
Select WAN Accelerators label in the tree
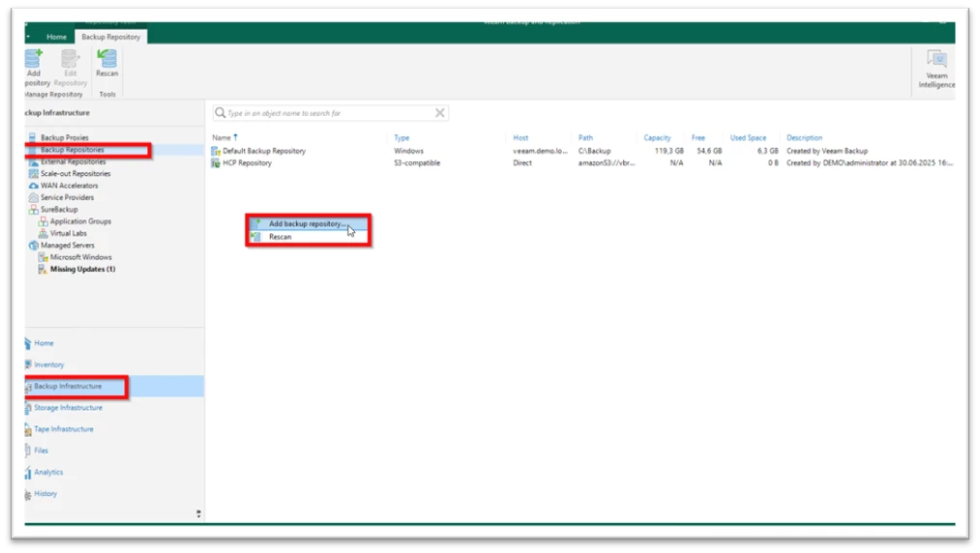70,186
